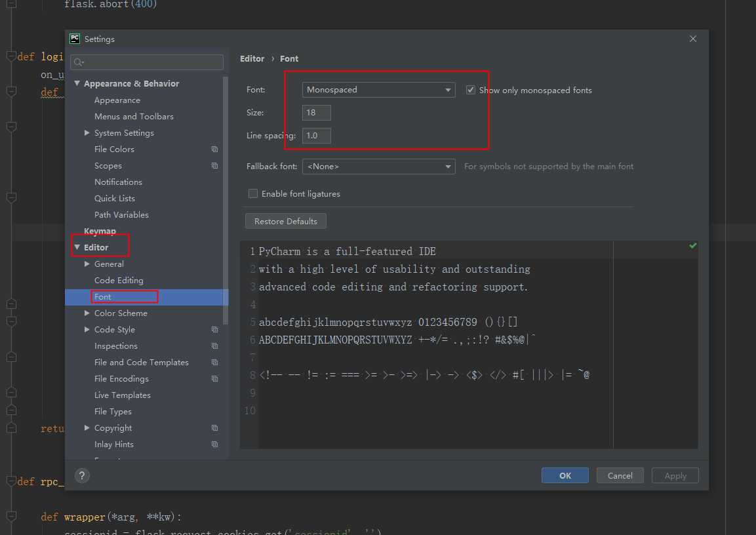Expand the Code Style node
Viewport: 756px width, 535px height.
(87, 330)
